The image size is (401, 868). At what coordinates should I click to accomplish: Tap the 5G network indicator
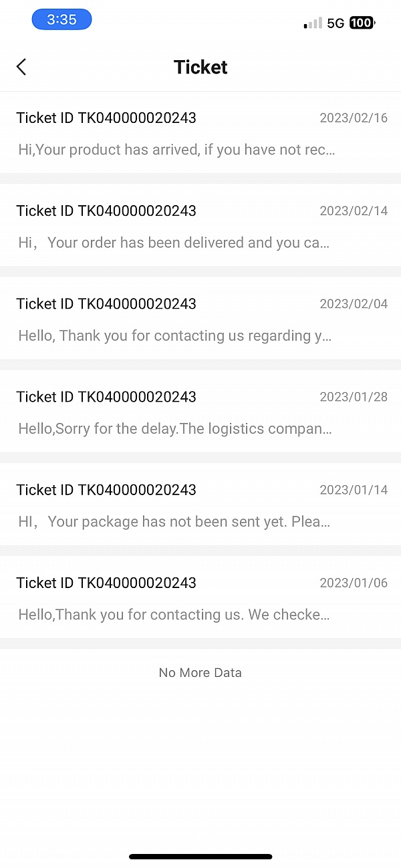coord(336,23)
